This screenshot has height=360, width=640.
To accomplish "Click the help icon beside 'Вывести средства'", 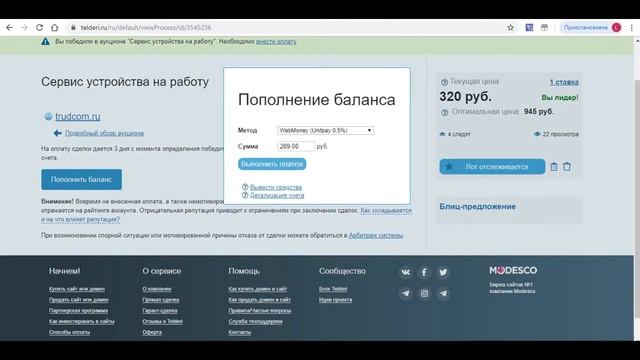I will pos(245,187).
